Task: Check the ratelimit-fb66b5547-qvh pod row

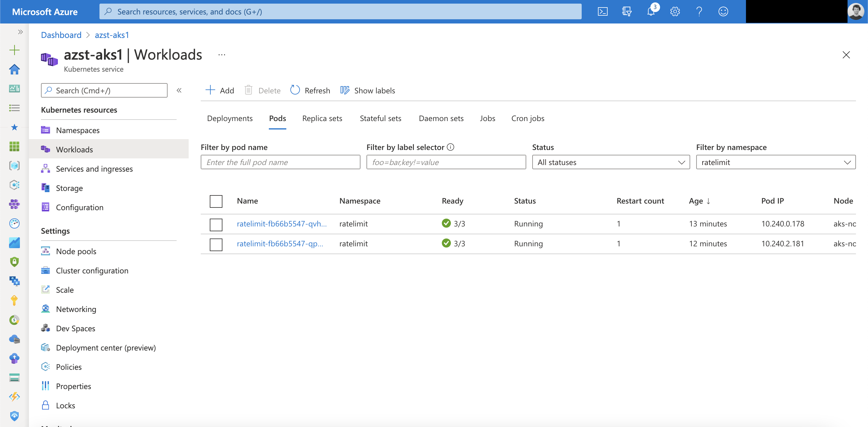Action: pos(216,224)
